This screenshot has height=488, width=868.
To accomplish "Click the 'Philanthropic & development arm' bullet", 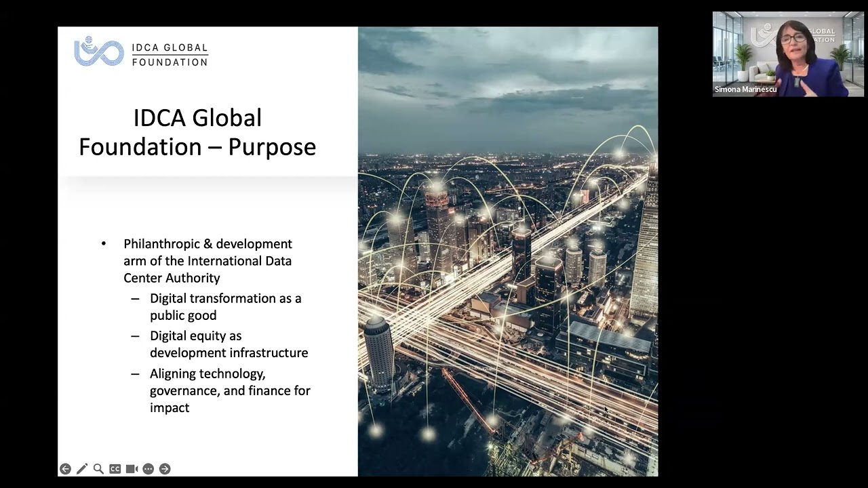I will click(208, 261).
